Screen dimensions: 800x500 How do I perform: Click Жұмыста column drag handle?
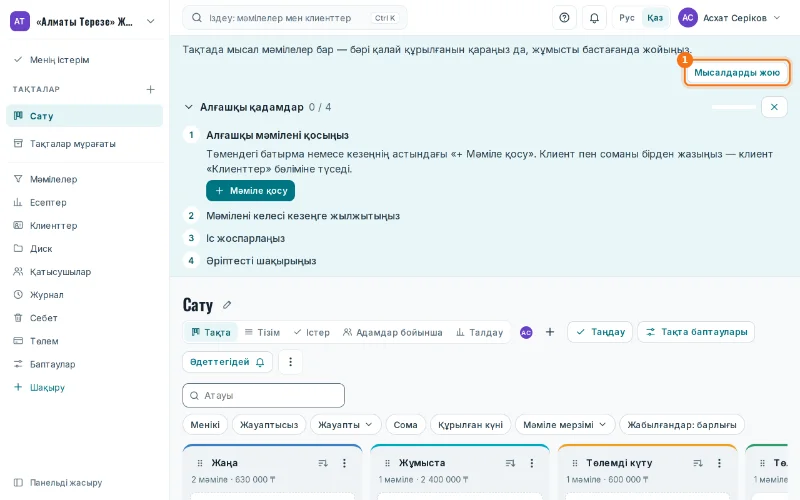click(387, 463)
